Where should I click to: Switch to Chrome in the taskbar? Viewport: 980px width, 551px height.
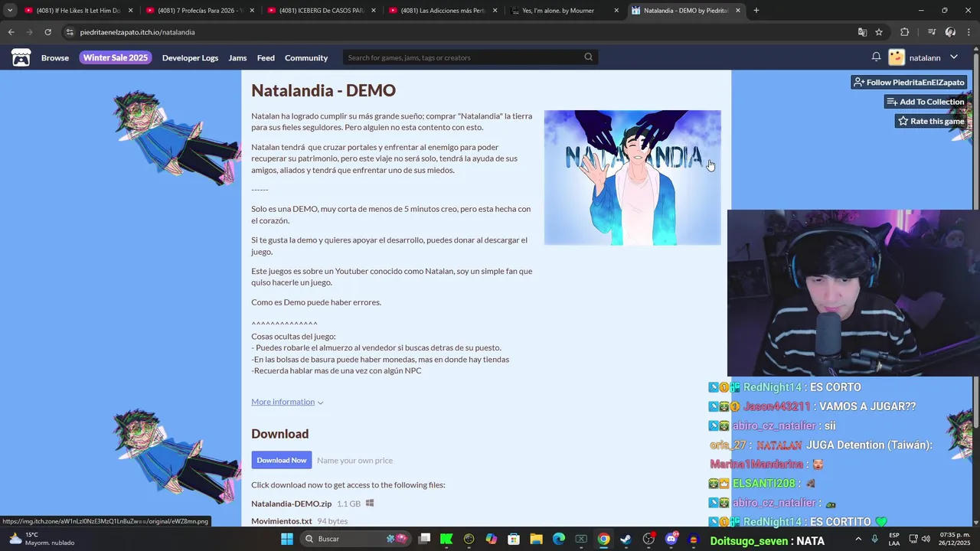pos(603,539)
